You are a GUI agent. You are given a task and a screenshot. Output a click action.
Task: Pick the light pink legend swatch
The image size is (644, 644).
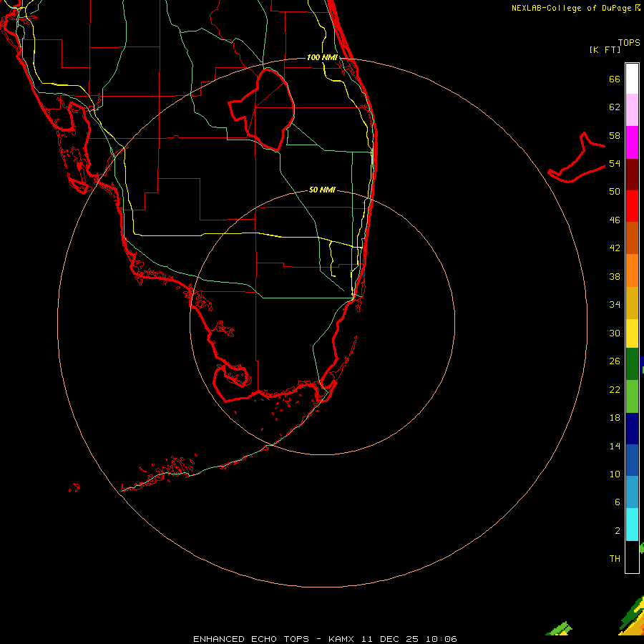(x=632, y=109)
